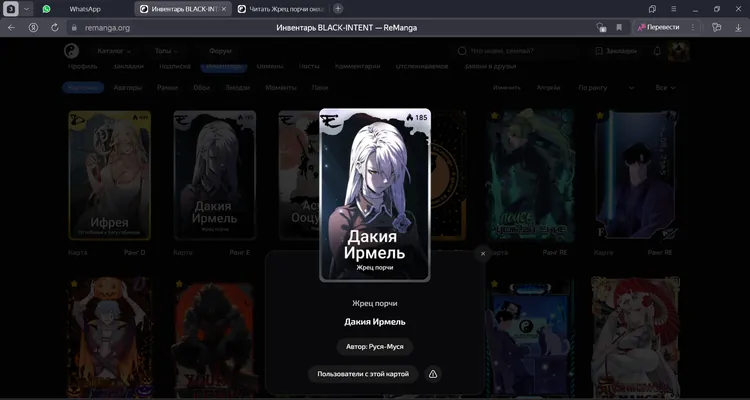
Task: Select the Аватары inventory filter
Action: coord(128,88)
